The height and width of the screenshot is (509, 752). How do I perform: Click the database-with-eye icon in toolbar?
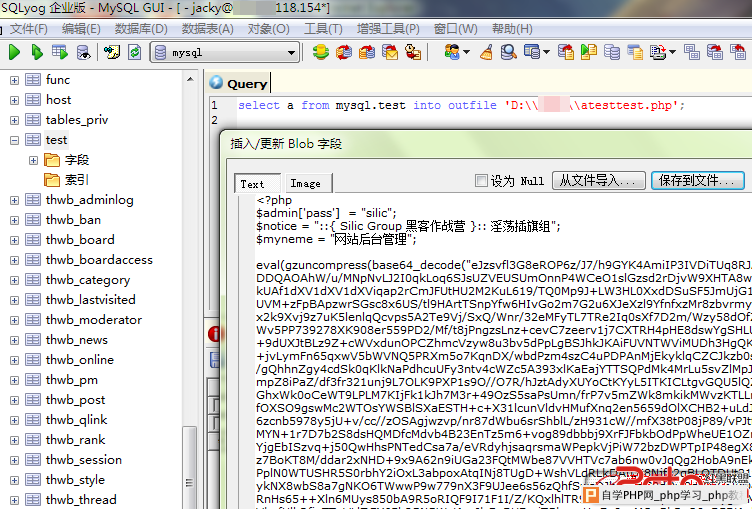click(x=83, y=52)
